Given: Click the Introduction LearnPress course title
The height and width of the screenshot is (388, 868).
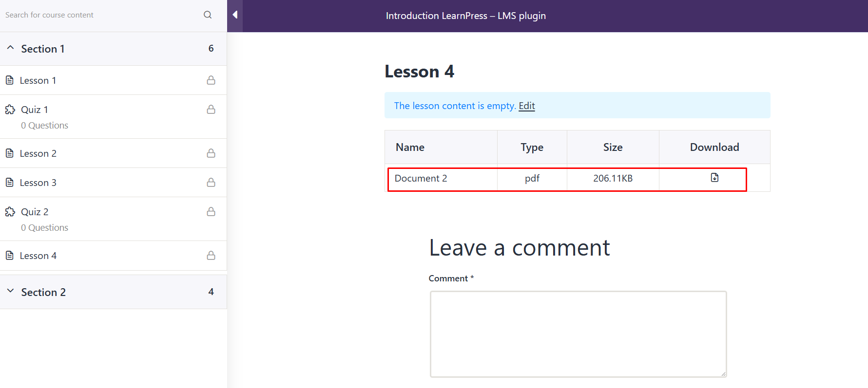Looking at the screenshot, I should point(465,16).
